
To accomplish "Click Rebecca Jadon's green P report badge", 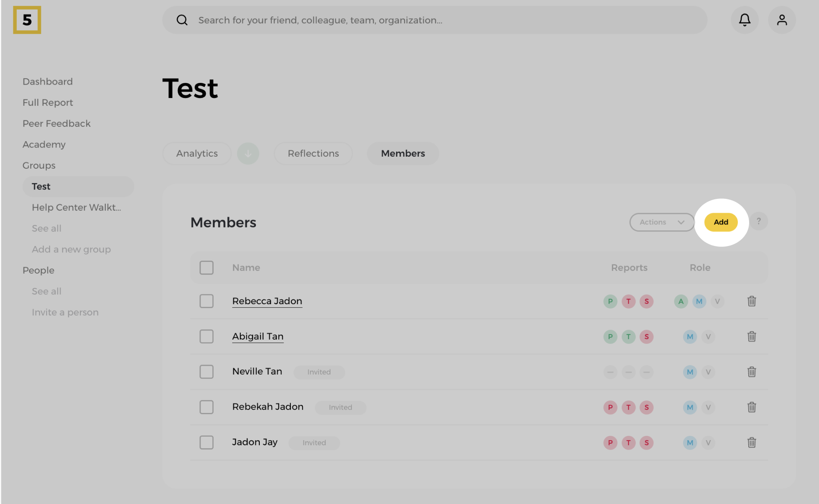I will (610, 301).
